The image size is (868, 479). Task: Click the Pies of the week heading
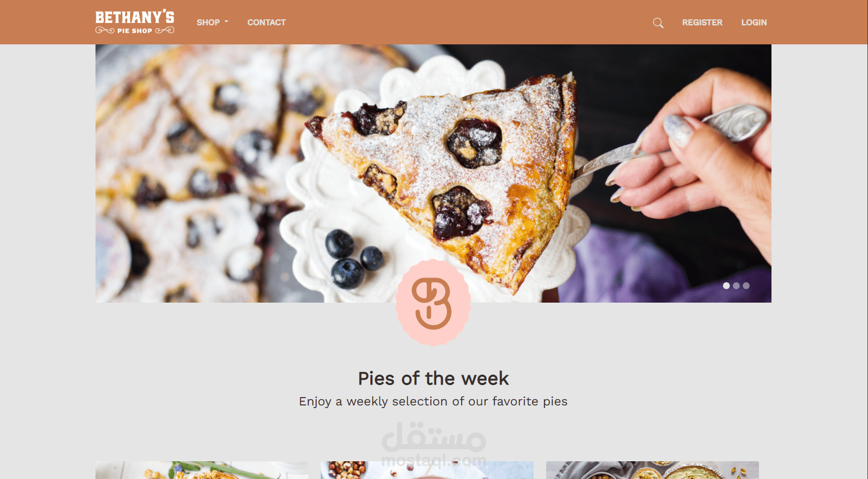point(433,378)
